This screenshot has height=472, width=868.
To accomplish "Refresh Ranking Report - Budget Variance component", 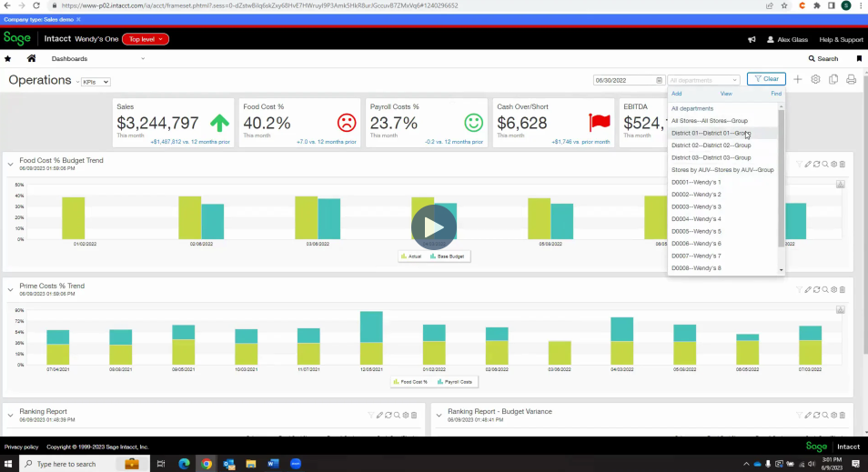I will tap(816, 415).
